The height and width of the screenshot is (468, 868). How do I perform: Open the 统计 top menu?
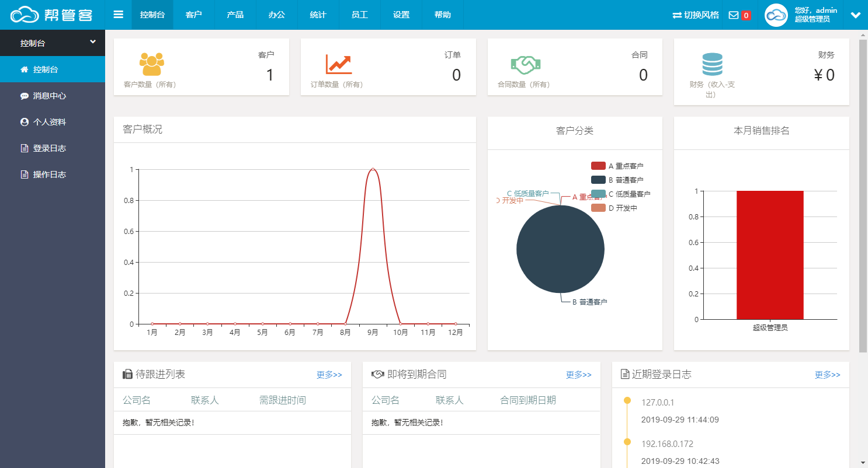click(318, 15)
